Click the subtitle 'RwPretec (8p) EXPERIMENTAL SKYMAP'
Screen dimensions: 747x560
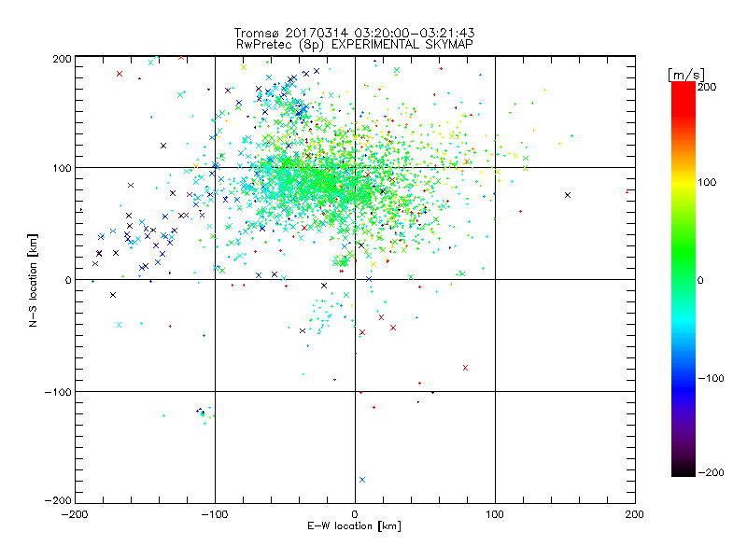[355, 45]
